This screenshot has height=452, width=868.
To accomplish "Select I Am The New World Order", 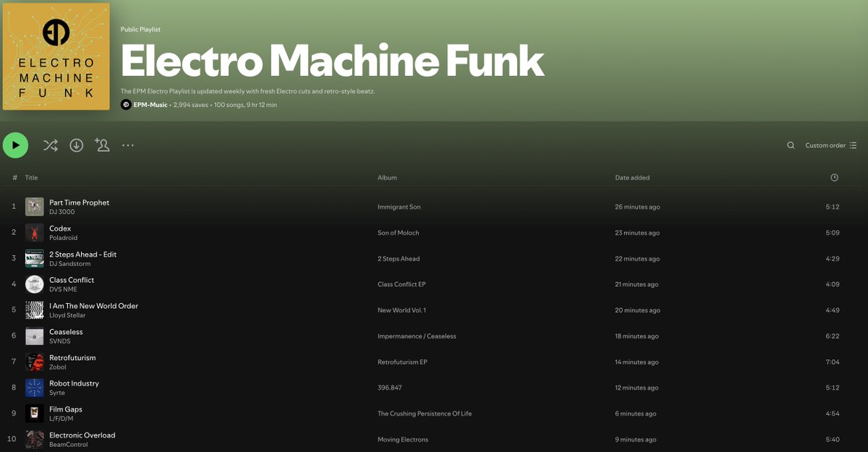I will tap(93, 306).
